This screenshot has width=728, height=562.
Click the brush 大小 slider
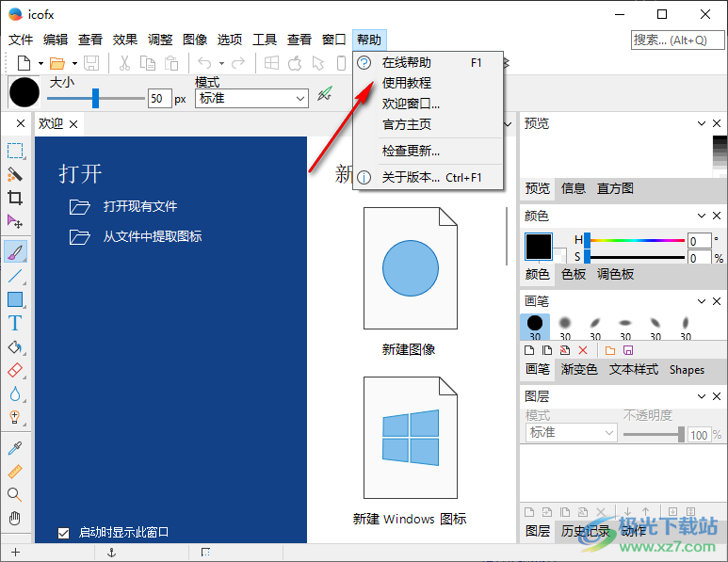click(96, 99)
